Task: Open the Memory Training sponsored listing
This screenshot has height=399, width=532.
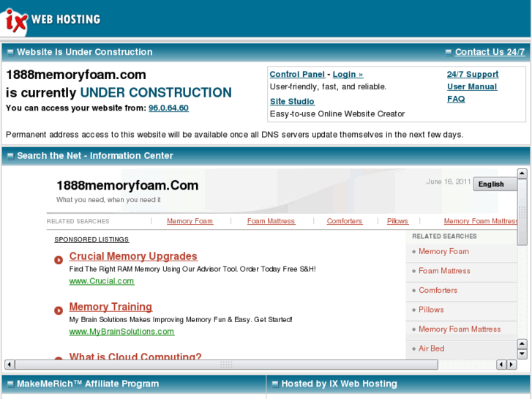Action: [x=110, y=307]
